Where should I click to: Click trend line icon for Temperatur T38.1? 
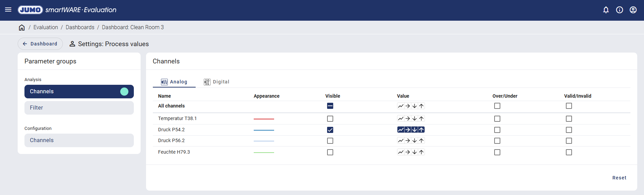tap(401, 119)
